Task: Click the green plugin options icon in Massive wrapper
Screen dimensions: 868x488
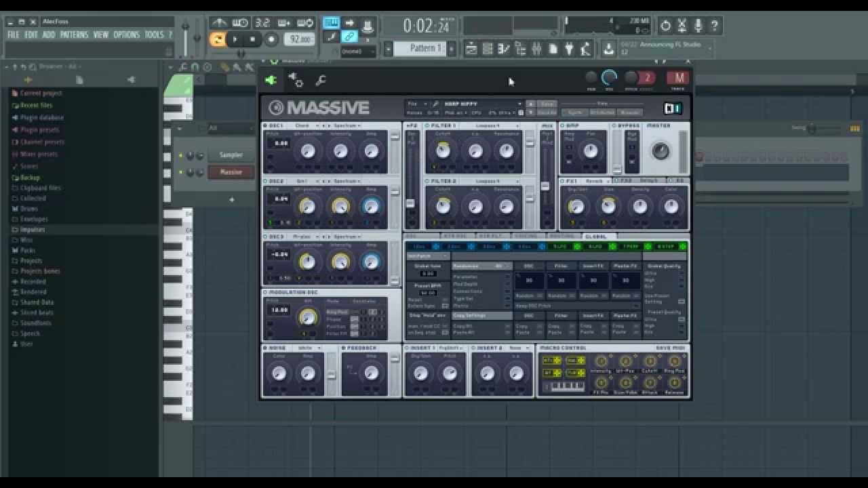Action: tap(271, 80)
